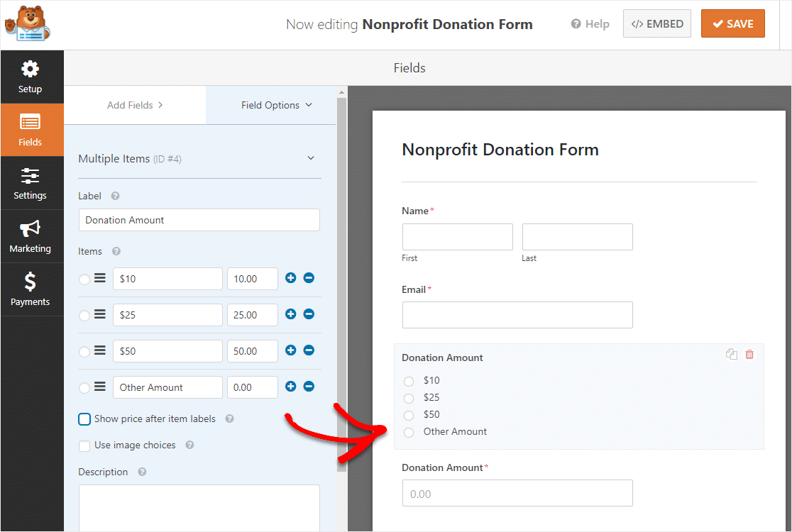Set $25 as default item choice
This screenshot has width=792, height=532.
84,316
